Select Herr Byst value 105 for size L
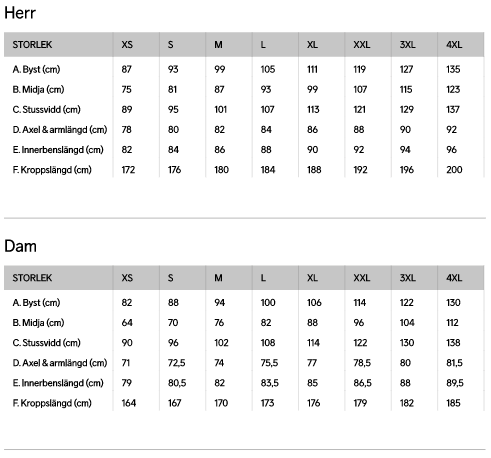 click(x=268, y=69)
